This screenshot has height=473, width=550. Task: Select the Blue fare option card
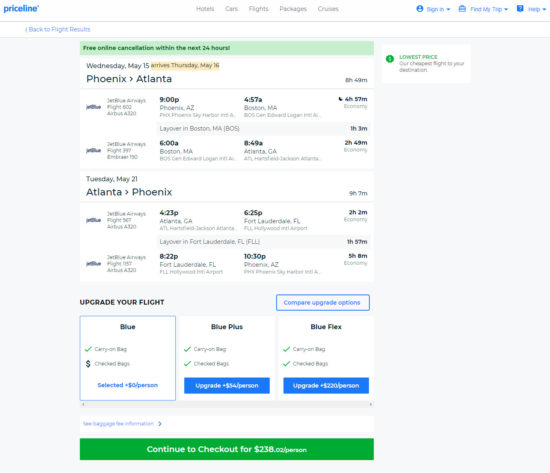(128, 358)
